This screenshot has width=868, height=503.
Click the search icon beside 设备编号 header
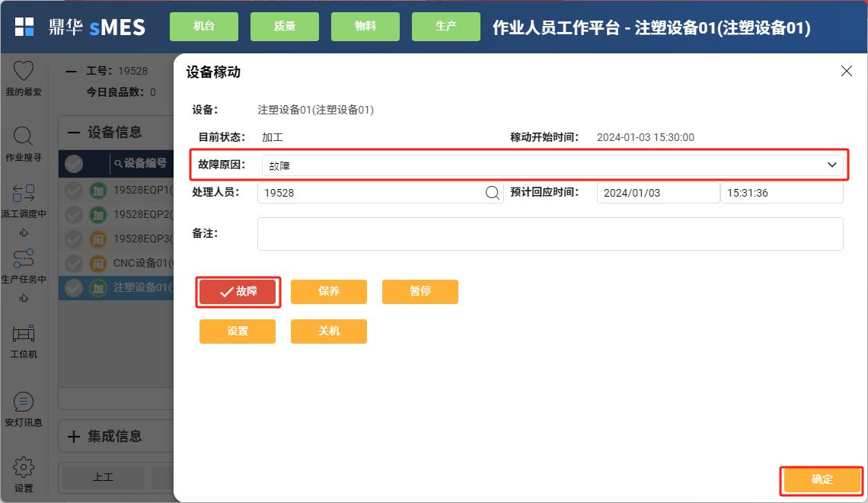point(118,163)
